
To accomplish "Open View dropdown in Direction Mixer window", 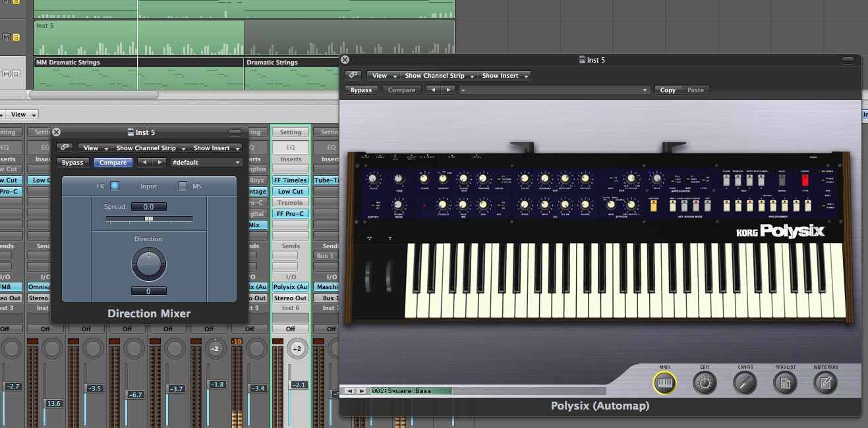I will [x=95, y=148].
